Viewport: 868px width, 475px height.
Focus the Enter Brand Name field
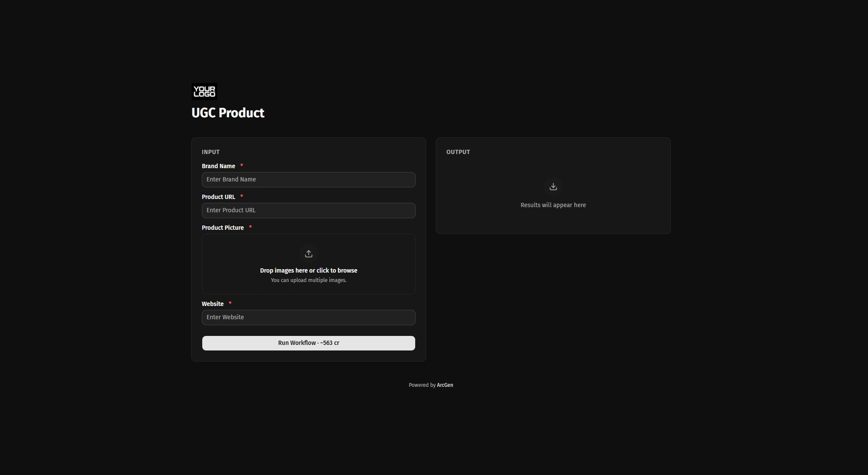[308, 180]
